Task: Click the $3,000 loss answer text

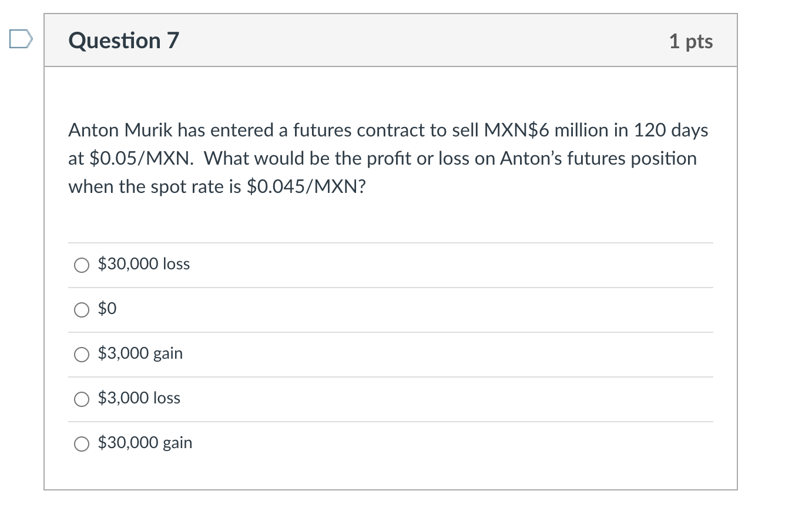Action: coord(139,398)
